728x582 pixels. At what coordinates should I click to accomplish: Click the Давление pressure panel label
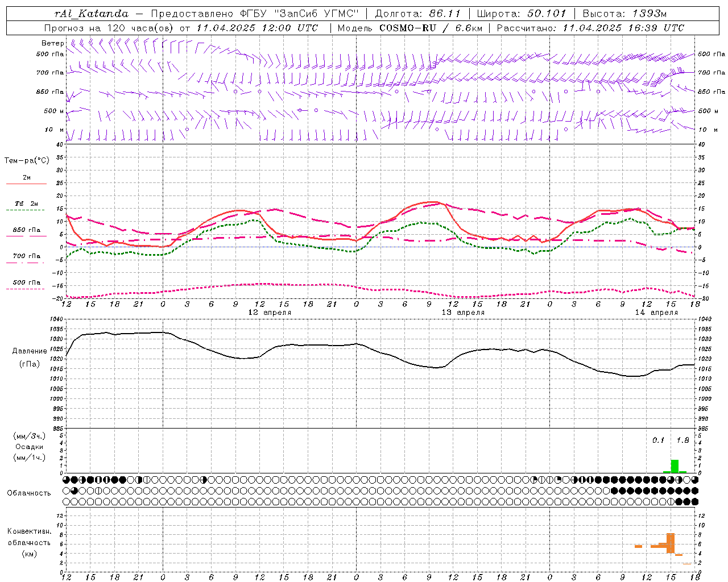tap(30, 351)
